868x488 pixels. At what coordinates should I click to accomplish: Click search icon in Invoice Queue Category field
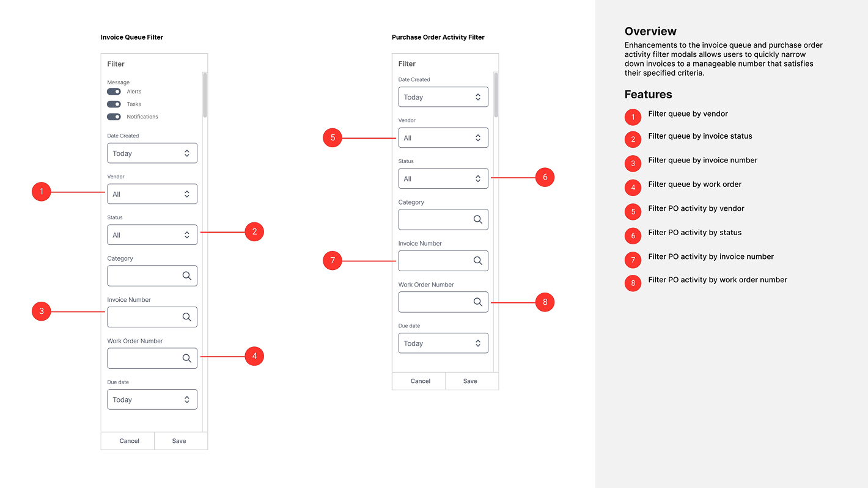[187, 276]
